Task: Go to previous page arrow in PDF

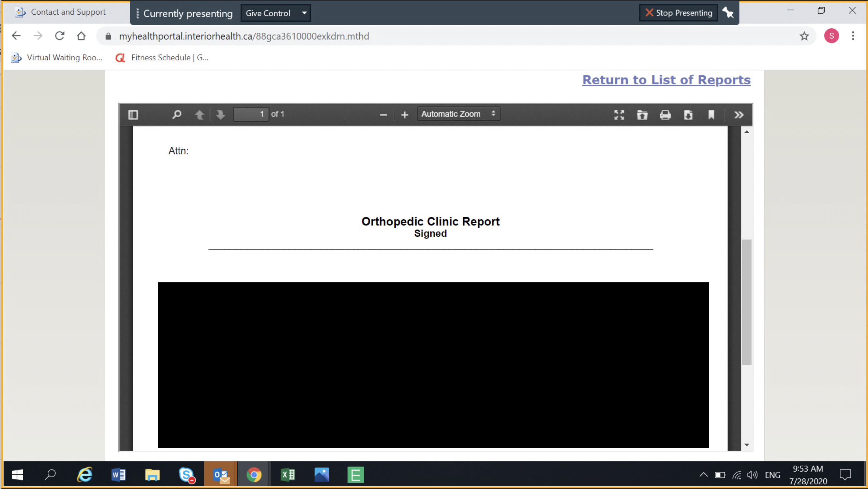Action: click(199, 115)
